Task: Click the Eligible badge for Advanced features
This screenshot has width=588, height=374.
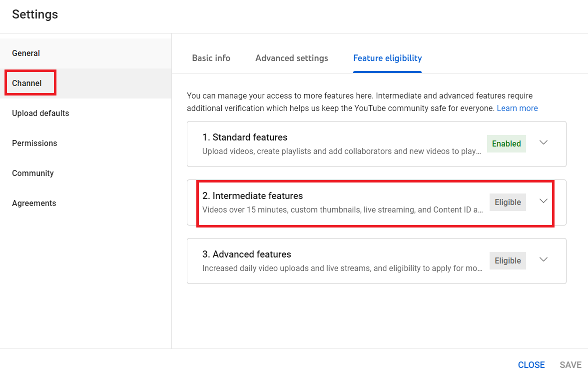Action: [x=508, y=260]
